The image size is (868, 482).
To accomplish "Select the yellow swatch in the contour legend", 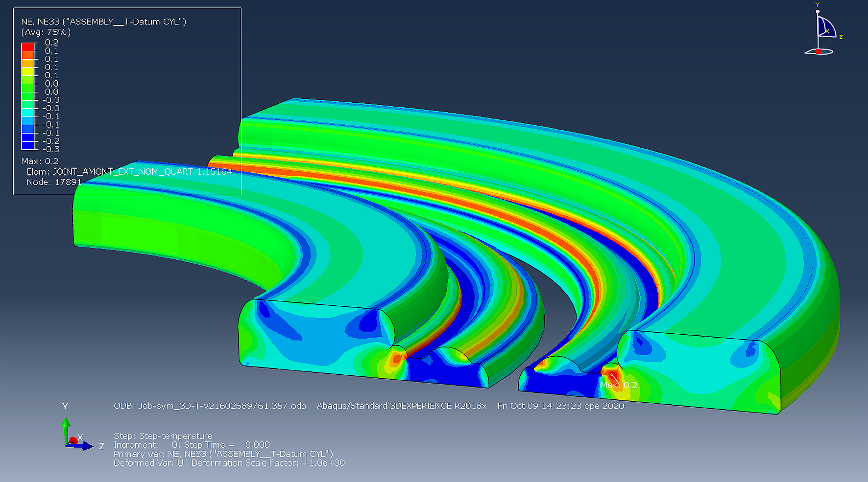I will (28, 71).
